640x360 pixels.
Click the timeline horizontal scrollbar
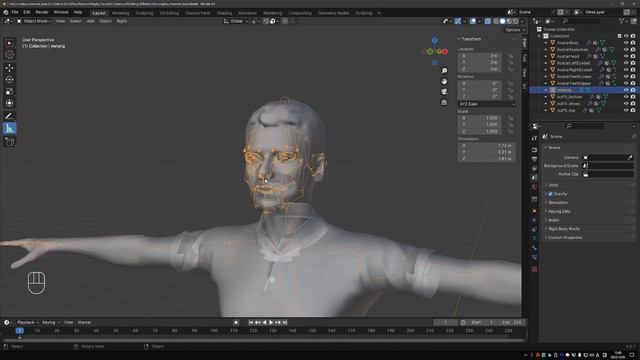click(x=264, y=340)
